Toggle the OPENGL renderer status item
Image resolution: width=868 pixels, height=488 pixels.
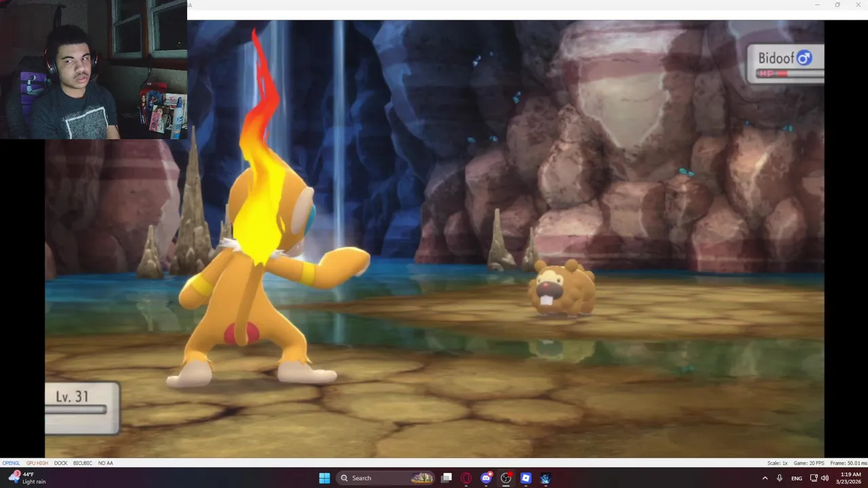click(x=11, y=463)
